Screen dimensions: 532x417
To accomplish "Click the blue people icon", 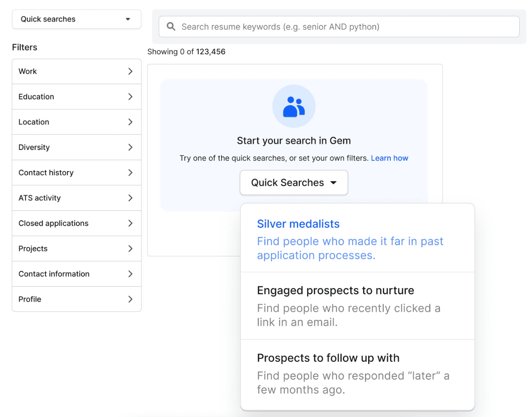I will click(x=294, y=107).
